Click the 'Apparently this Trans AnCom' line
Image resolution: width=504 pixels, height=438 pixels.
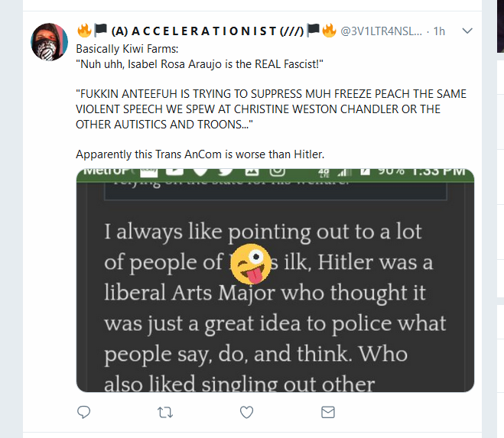(200, 154)
